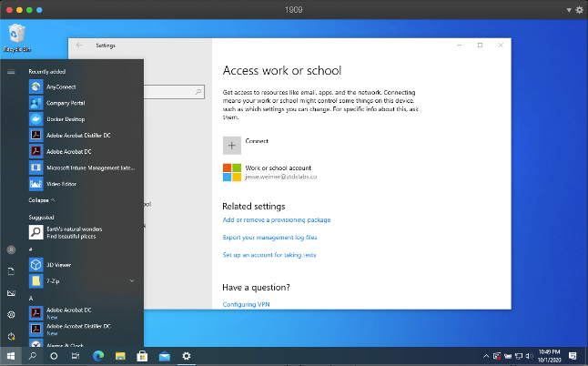
Task: Open the VM title bar dropdown arrow
Action: [x=569, y=10]
